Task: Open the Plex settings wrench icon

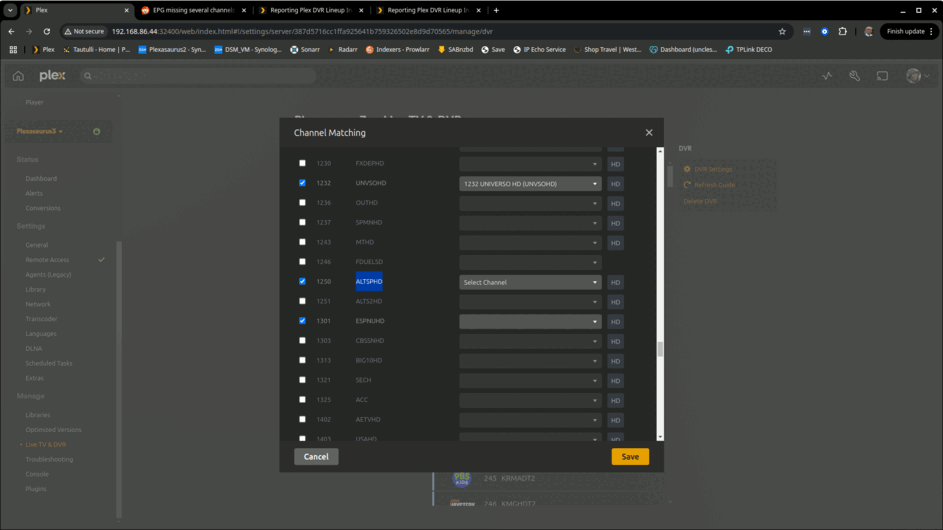Action: 855,76
